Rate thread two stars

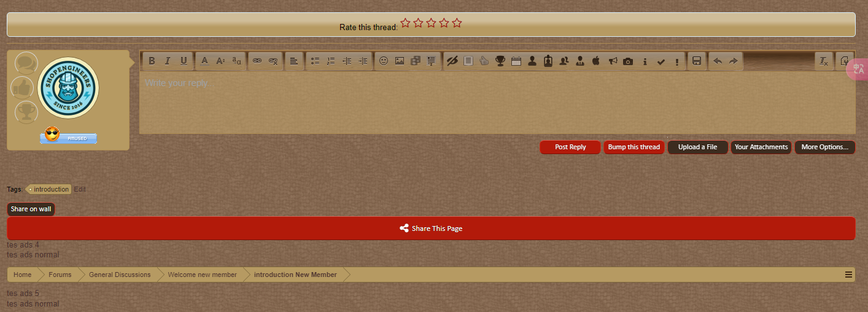418,23
